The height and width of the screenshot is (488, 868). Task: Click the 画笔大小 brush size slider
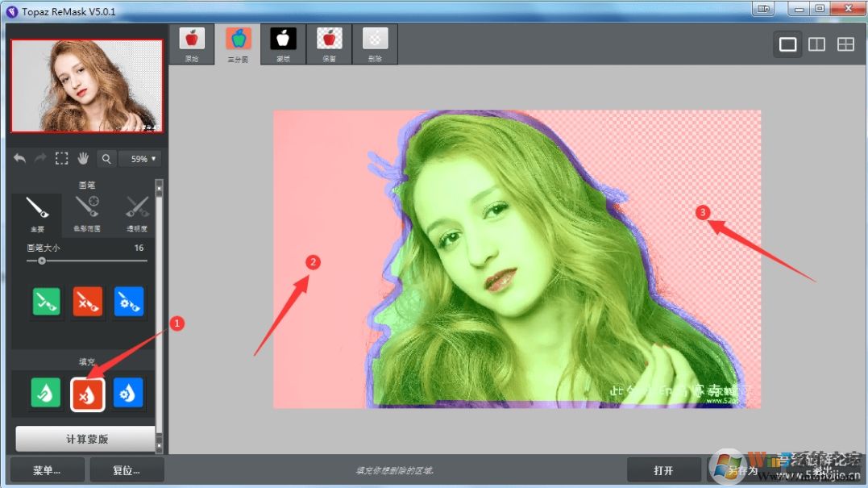pyautogui.click(x=86, y=261)
